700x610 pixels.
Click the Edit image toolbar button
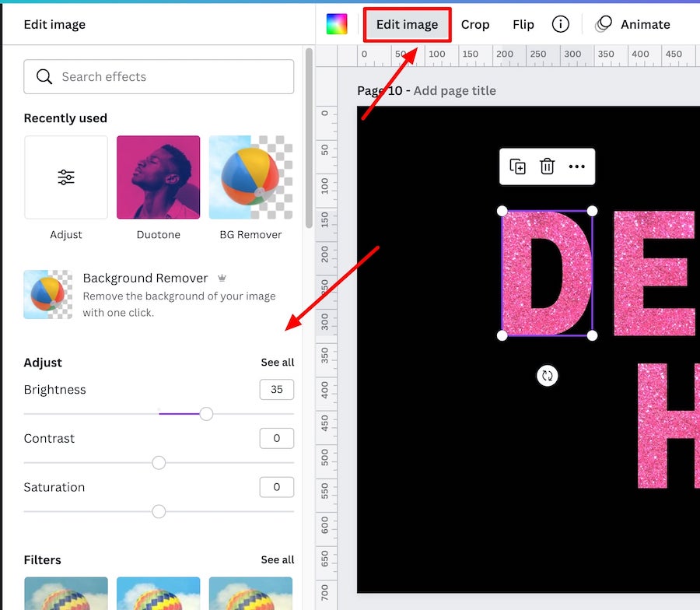pos(407,25)
